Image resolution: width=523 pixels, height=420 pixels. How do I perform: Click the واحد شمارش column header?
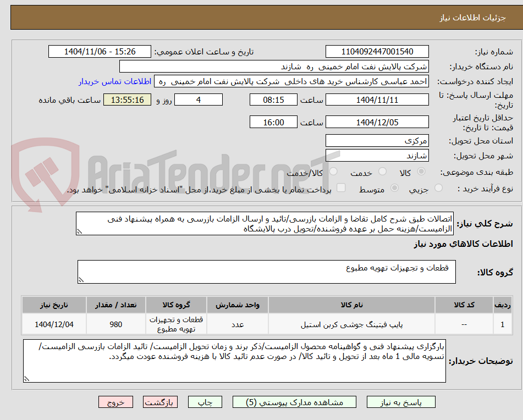(x=238, y=305)
